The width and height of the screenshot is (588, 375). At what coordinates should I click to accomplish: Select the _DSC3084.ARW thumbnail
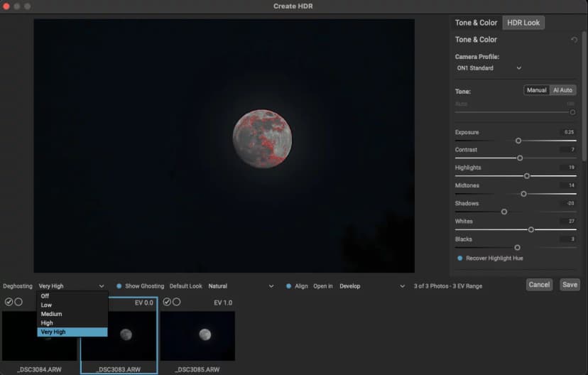39,336
